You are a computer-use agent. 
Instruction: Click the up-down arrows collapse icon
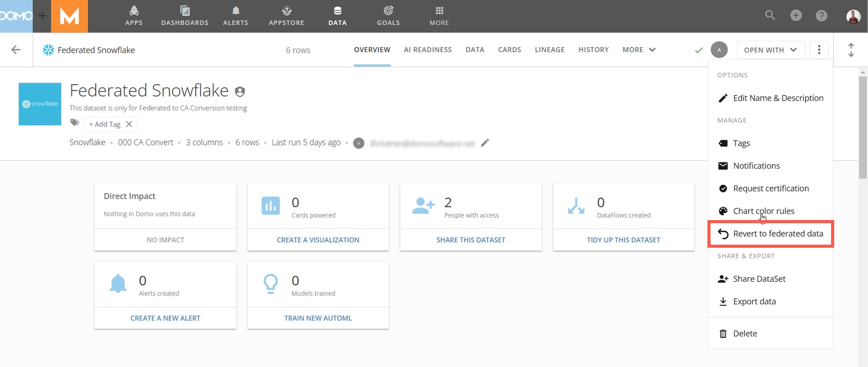pos(851,50)
